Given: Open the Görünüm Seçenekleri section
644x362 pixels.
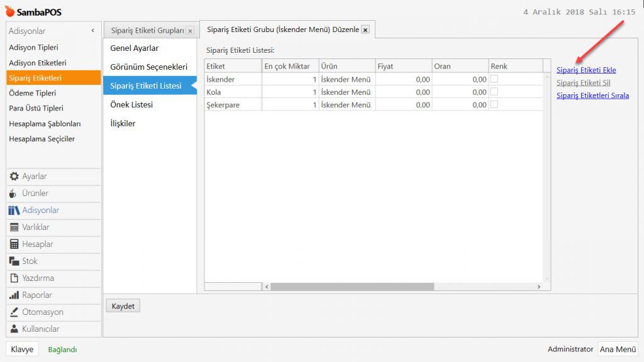Looking at the screenshot, I should (148, 67).
